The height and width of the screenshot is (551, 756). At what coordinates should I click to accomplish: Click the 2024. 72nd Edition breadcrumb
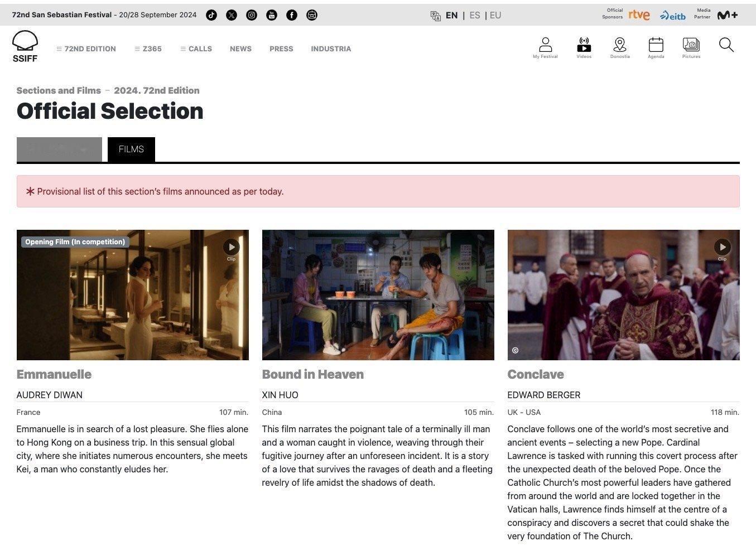pos(157,90)
